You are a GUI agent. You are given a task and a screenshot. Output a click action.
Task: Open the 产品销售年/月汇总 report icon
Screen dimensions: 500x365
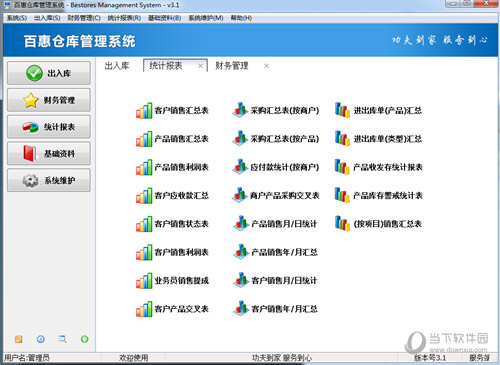click(240, 252)
